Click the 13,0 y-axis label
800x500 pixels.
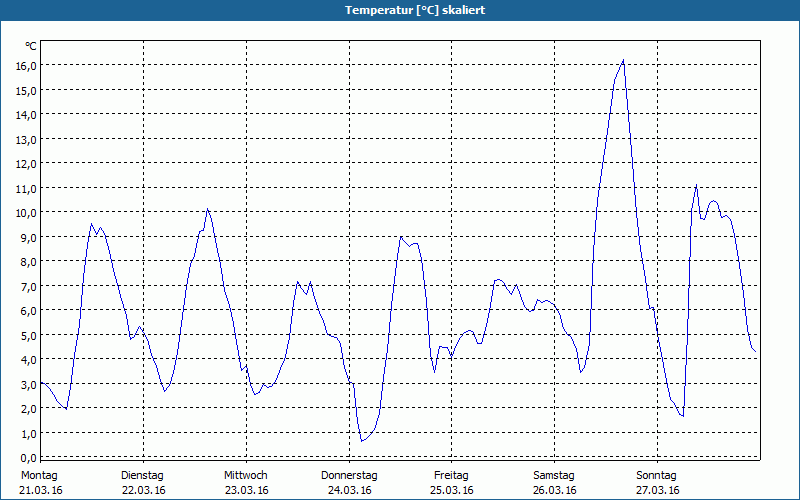click(26, 139)
